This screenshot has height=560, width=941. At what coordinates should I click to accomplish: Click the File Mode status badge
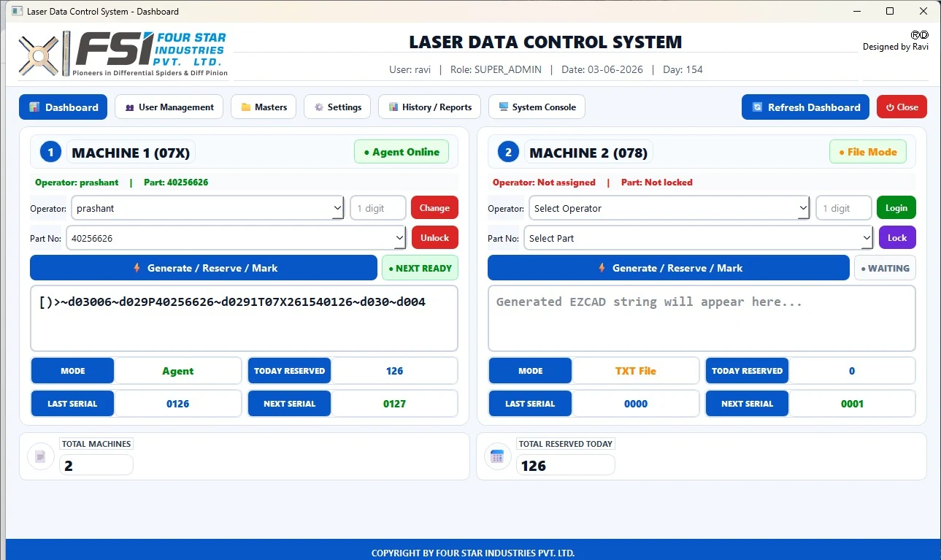click(868, 152)
